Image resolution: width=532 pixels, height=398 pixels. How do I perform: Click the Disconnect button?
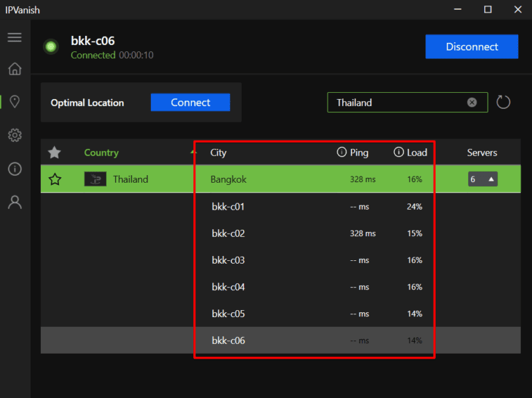(x=472, y=47)
